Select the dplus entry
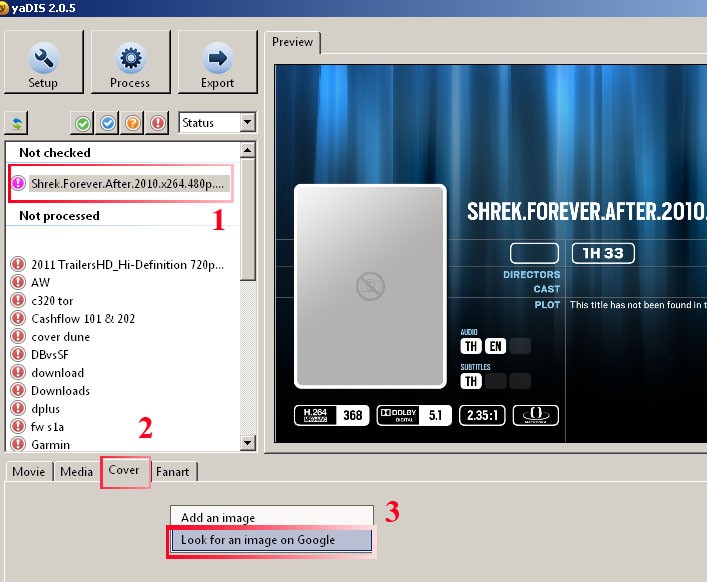Image resolution: width=707 pixels, height=582 pixels. pyautogui.click(x=45, y=409)
